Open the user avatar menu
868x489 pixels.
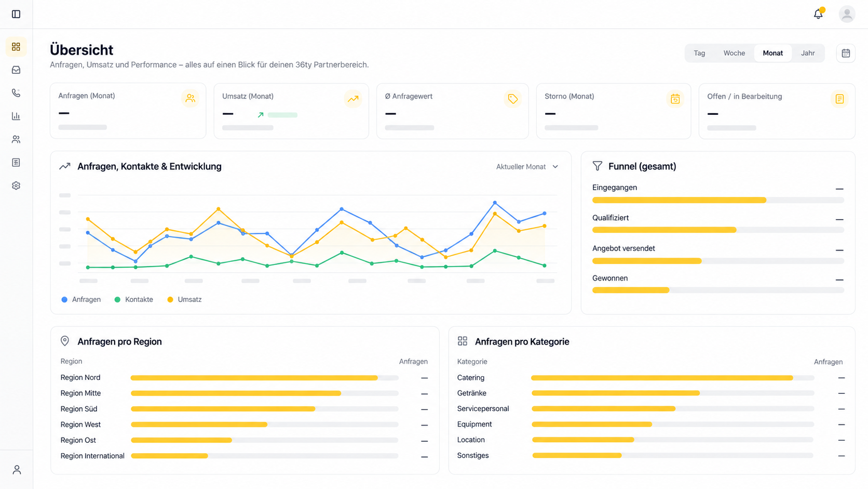coord(847,14)
